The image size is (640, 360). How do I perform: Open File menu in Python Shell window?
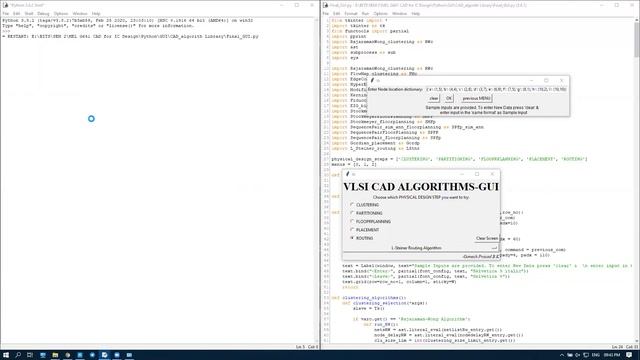click(5, 13)
